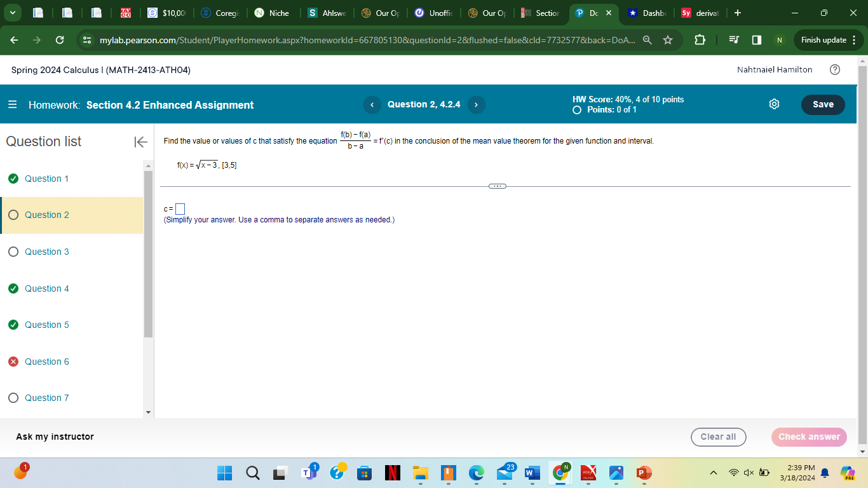Open a new browser tab
Screen dimensions: 868x488
click(737, 13)
